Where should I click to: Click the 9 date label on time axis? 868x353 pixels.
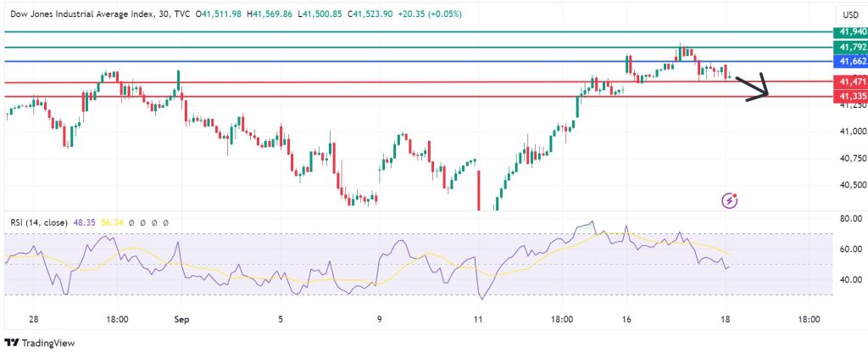pos(379,320)
